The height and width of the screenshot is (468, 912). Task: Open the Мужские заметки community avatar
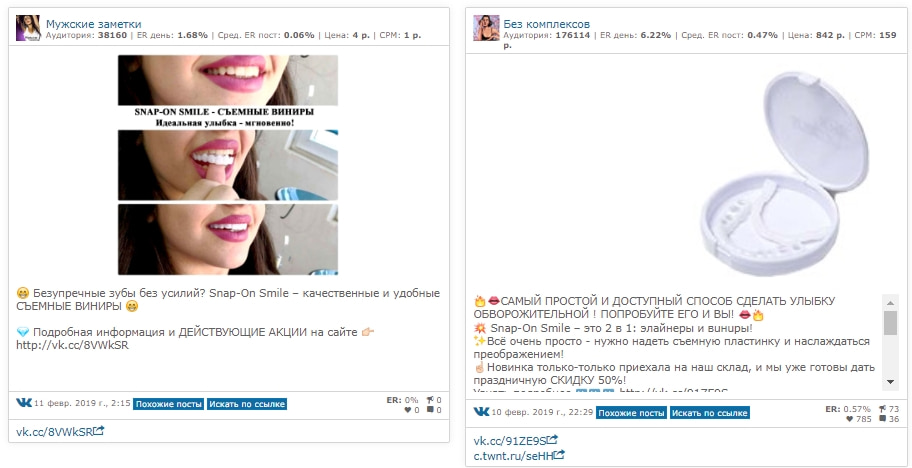point(28,28)
